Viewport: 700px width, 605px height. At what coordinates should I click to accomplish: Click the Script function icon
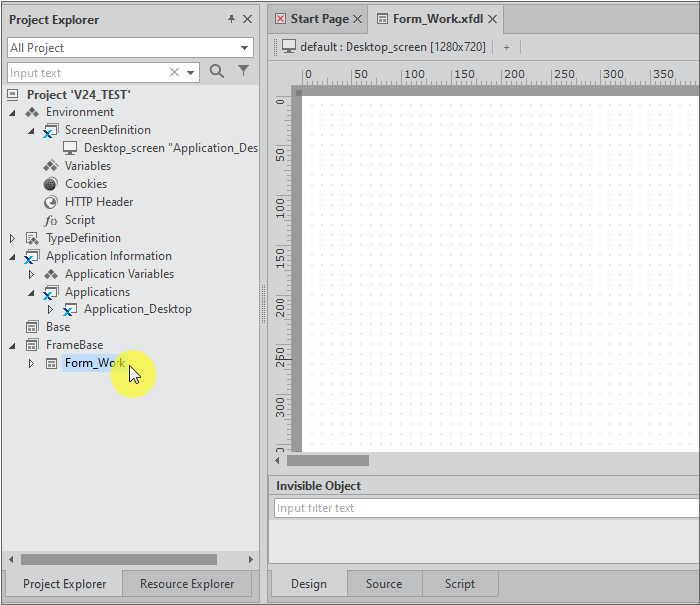point(51,220)
